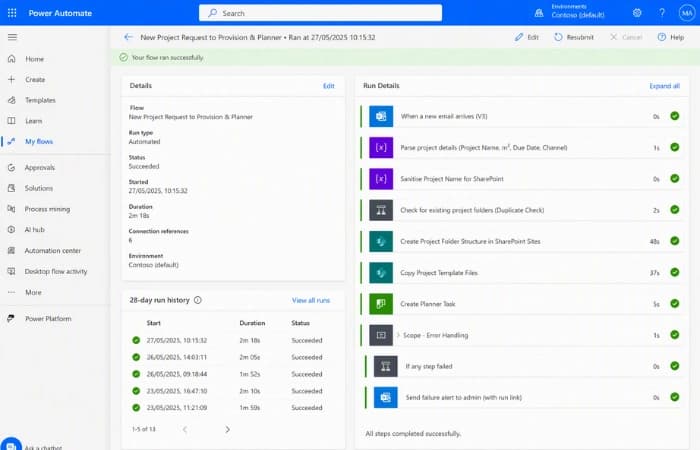Image resolution: width=700 pixels, height=450 pixels.
Task: Click View all runs link
Action: click(x=311, y=300)
